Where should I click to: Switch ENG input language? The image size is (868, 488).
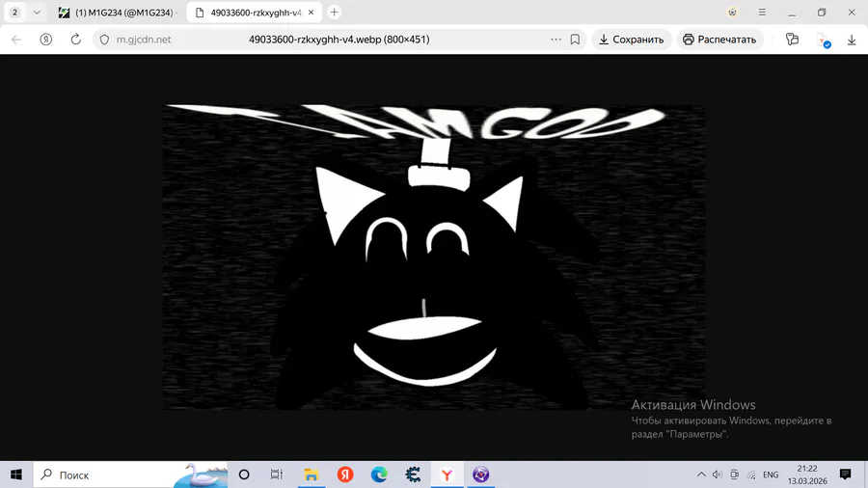(771, 474)
